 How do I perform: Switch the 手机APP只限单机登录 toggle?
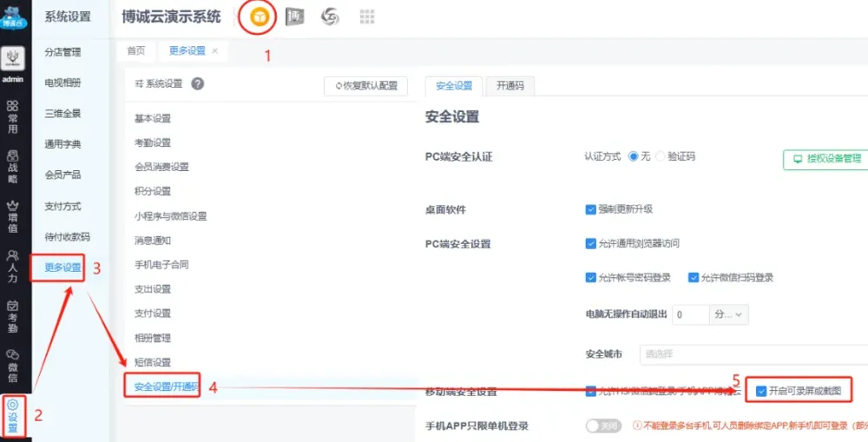click(x=605, y=426)
